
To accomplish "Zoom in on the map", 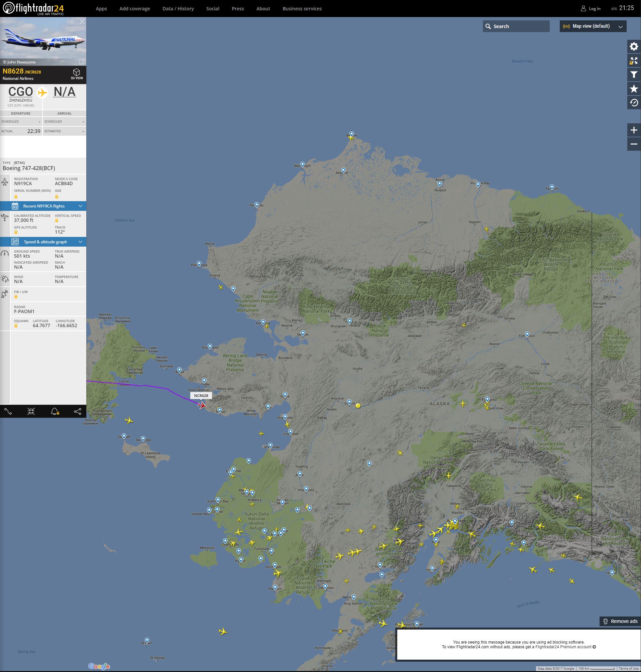I will [634, 130].
